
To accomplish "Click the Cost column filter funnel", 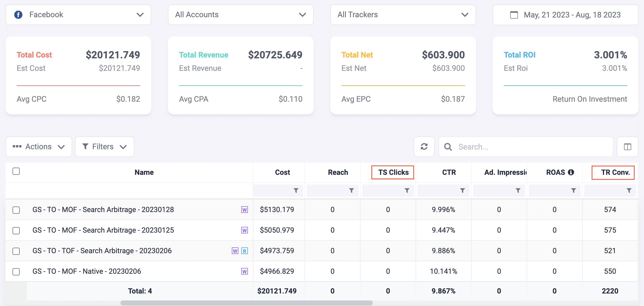I will point(296,191).
